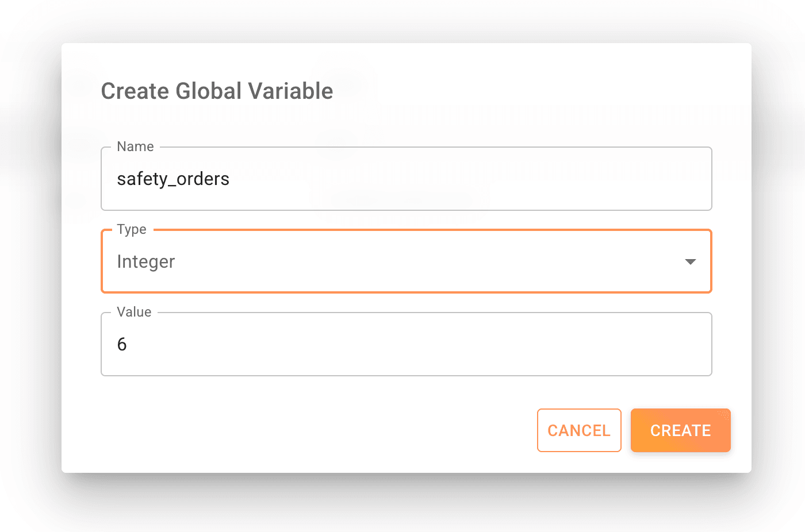Screen dimensions: 805x532
Task: Select the Integer value in Type field
Action: point(146,262)
